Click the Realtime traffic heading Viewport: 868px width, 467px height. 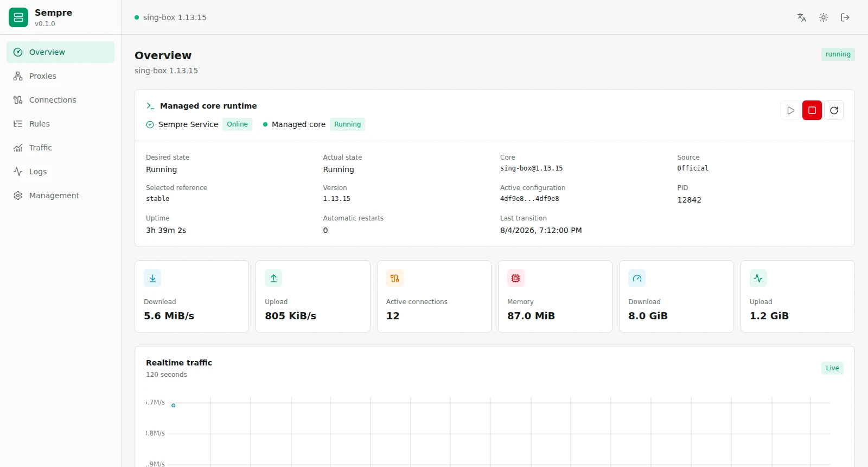(179, 363)
